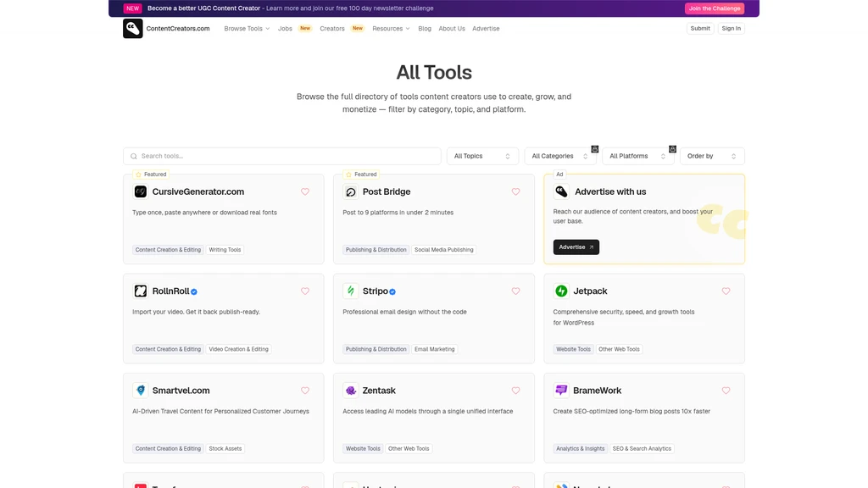
Task: Click Other Web Tools tag on Zentask
Action: point(409,449)
